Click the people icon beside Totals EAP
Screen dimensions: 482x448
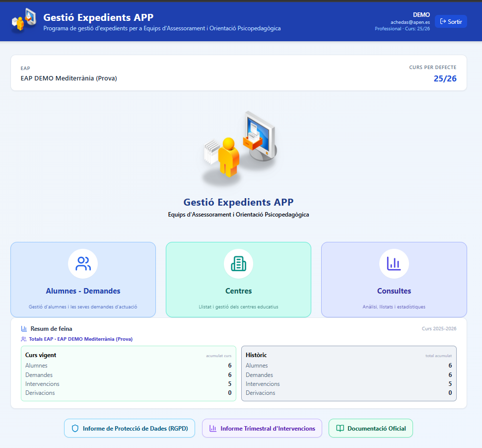click(x=24, y=339)
